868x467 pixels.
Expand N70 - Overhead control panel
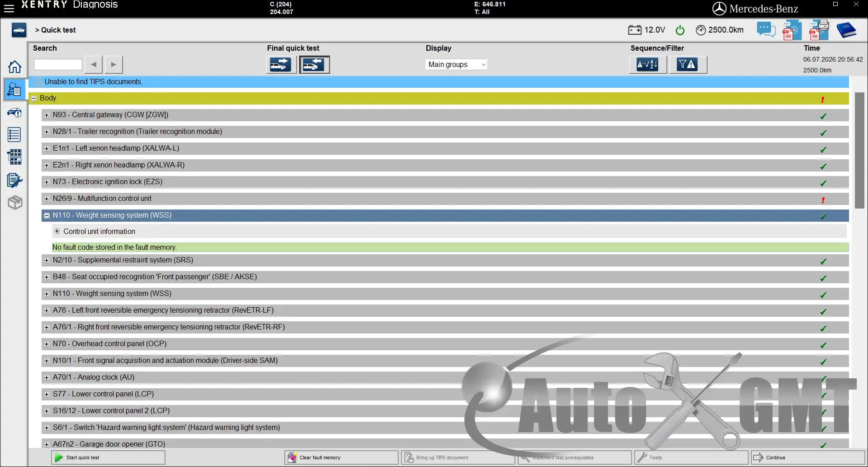[46, 344]
